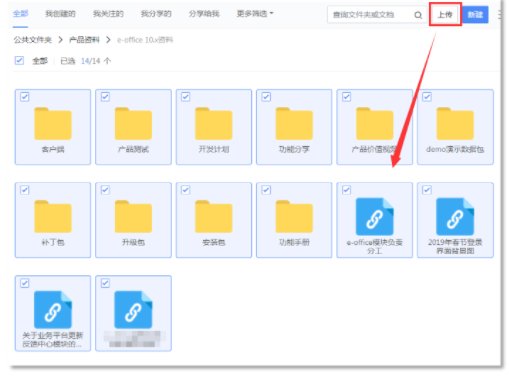Open the 升级包 folder icon
The height and width of the screenshot is (379, 509).
tap(133, 217)
